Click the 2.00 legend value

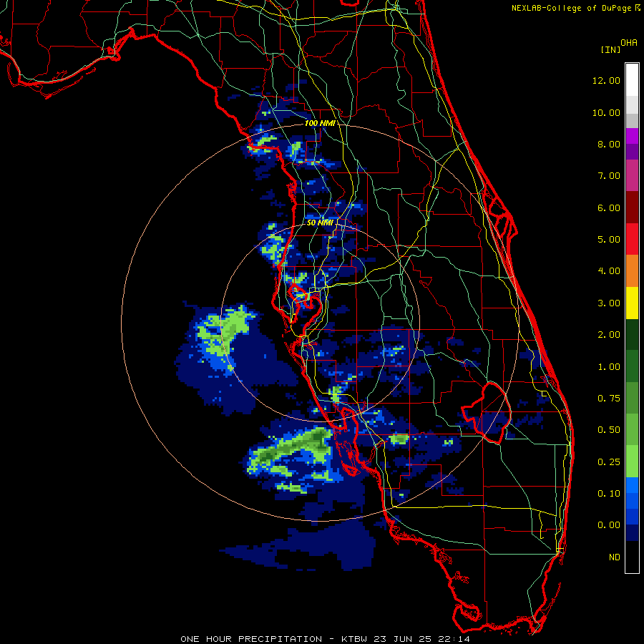[x=609, y=335]
